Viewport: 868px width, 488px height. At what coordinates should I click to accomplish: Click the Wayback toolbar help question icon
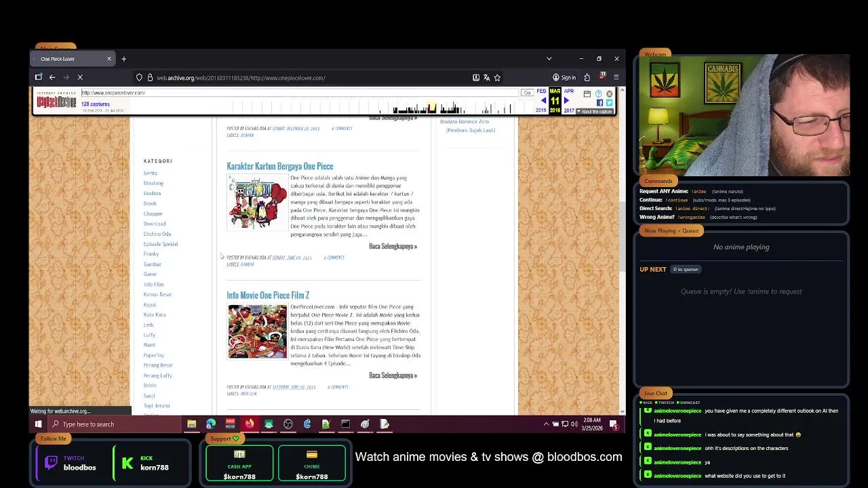[x=599, y=94]
